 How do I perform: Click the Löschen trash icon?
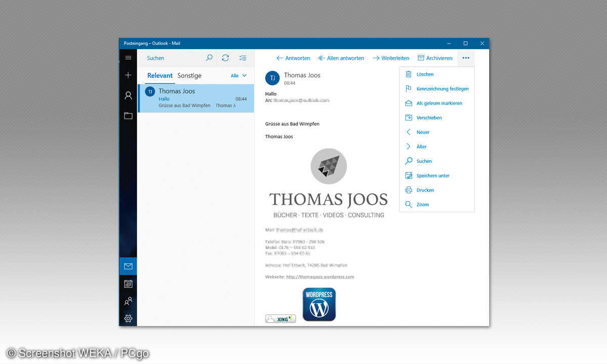click(409, 74)
